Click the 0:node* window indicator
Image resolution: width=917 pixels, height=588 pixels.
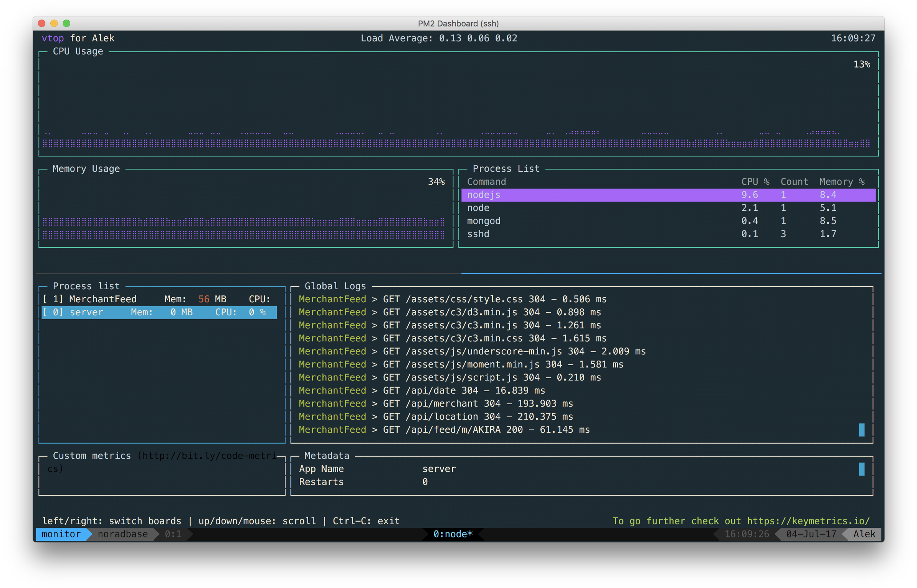pyautogui.click(x=453, y=534)
